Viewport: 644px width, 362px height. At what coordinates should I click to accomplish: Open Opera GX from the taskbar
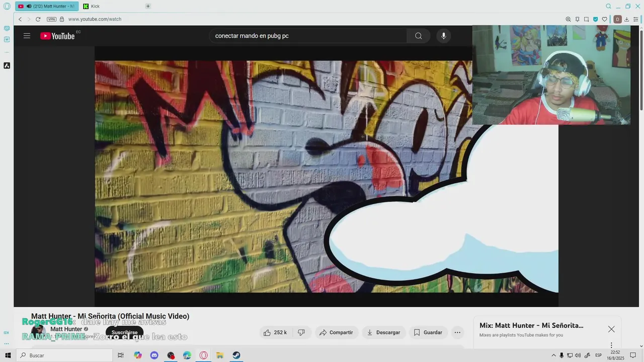204,355
